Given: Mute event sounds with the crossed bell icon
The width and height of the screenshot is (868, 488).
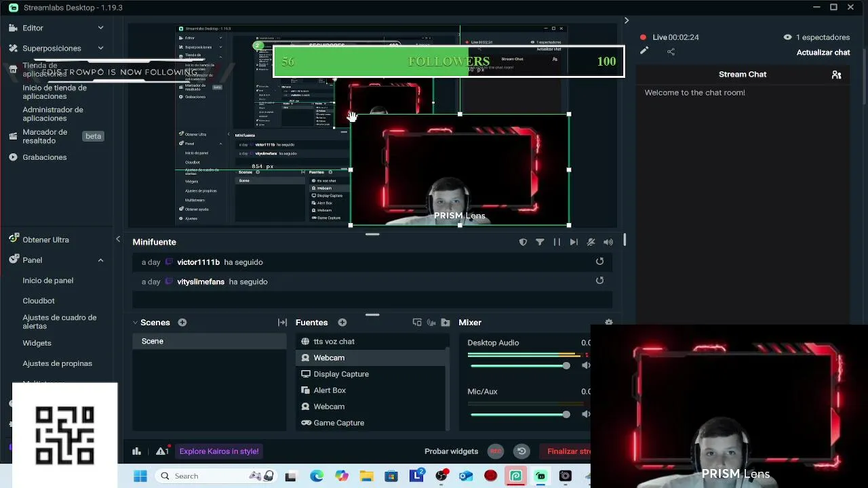Looking at the screenshot, I should [591, 242].
